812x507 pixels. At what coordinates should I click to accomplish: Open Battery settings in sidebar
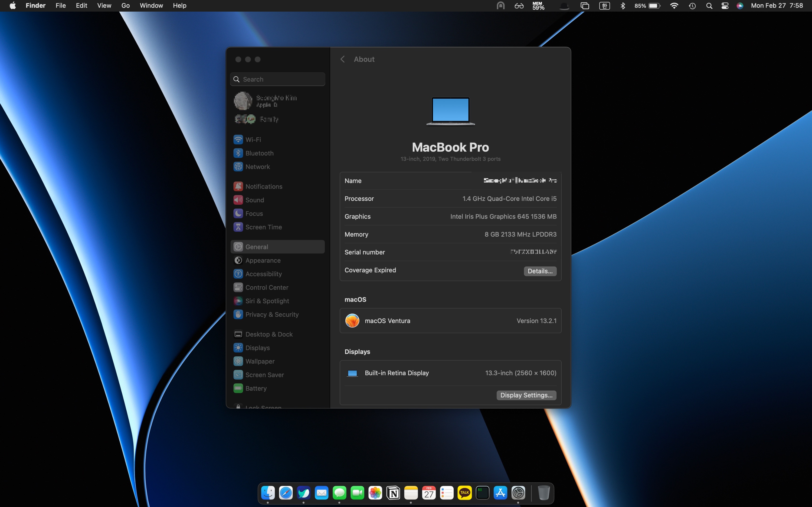click(x=256, y=388)
